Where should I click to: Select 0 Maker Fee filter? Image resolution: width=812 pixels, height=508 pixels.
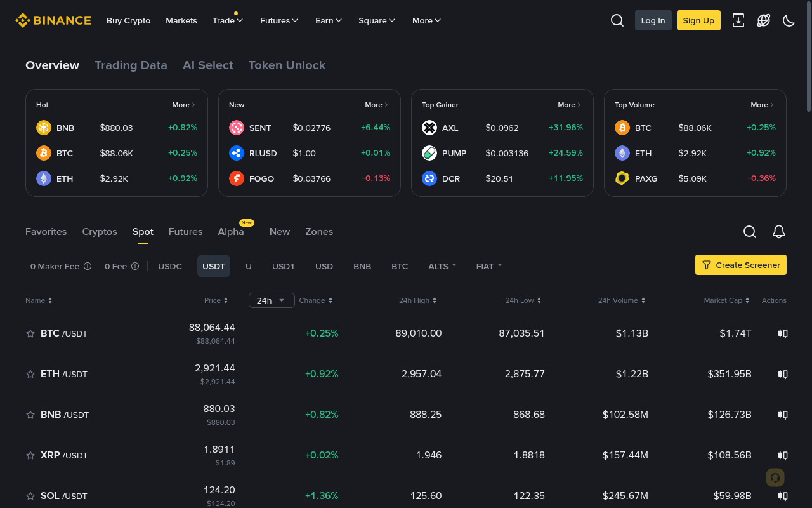(55, 266)
